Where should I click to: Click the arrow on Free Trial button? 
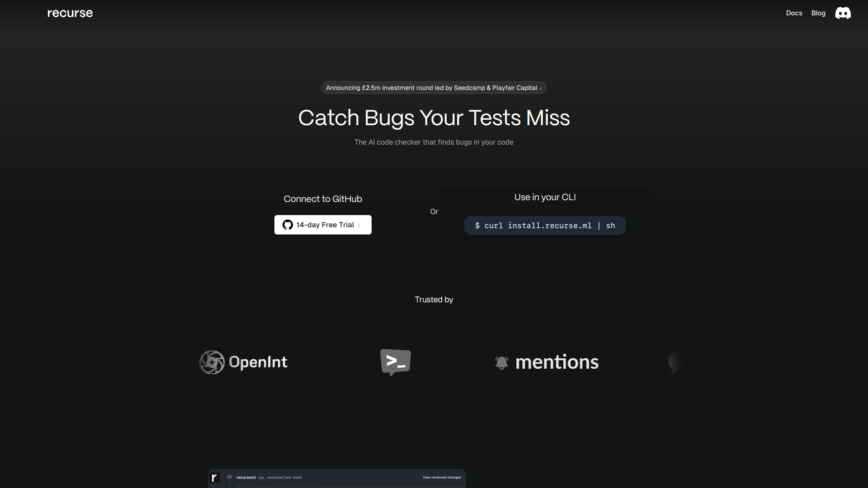click(x=359, y=225)
